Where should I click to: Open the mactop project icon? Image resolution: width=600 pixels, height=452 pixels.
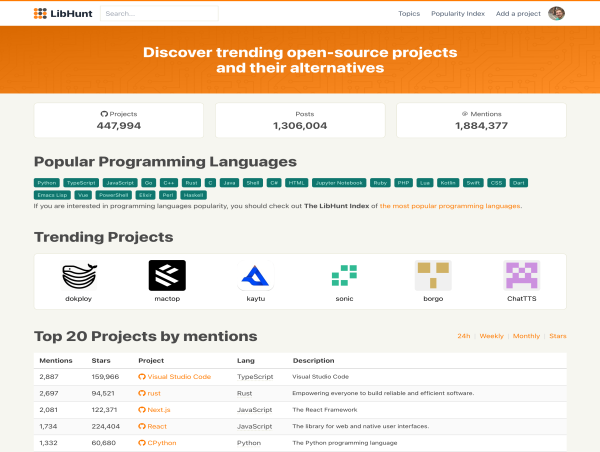(167, 276)
